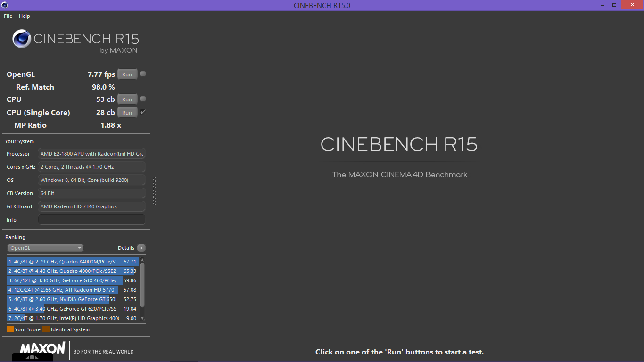Open the Help menu
Viewport: 644px width, 362px height.
(x=25, y=16)
